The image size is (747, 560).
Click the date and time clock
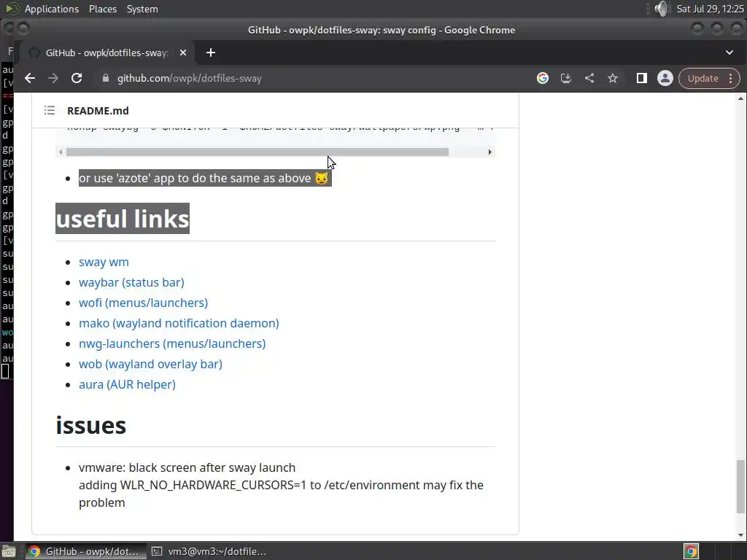710,9
